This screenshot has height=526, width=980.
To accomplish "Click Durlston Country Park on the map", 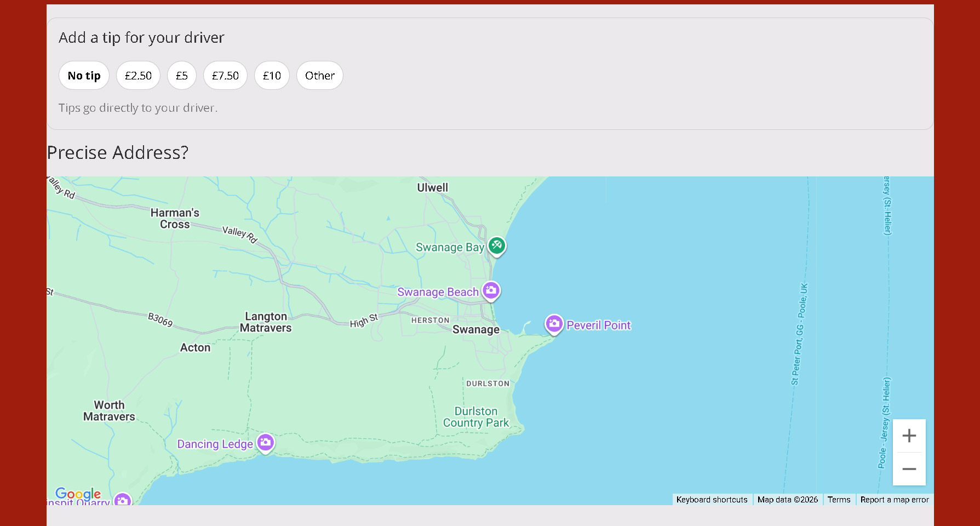I will pyautogui.click(x=475, y=416).
